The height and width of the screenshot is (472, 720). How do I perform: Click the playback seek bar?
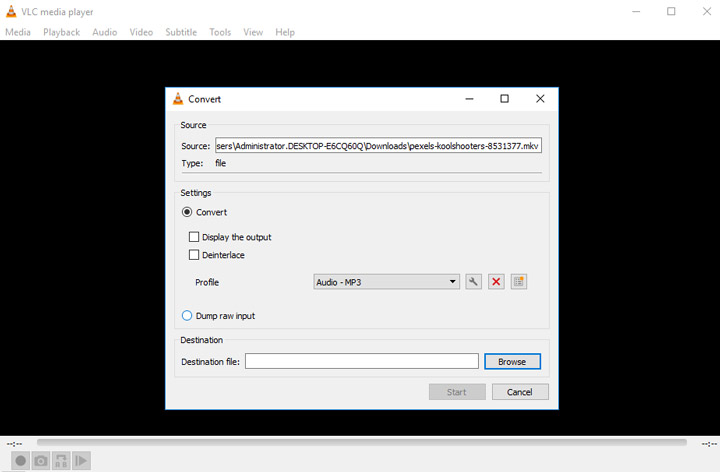pyautogui.click(x=362, y=443)
